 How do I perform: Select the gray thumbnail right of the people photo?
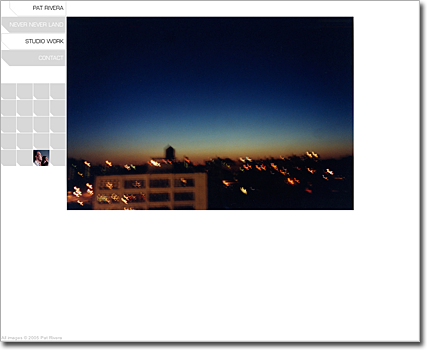pos(57,158)
